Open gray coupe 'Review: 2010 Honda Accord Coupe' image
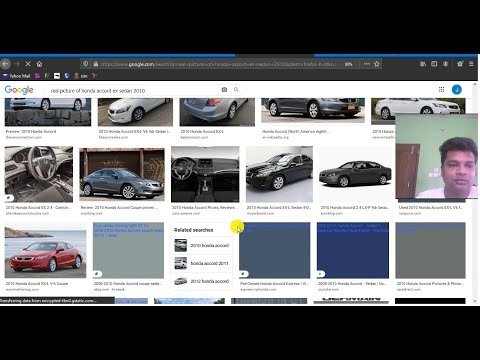This screenshot has height=360, width=480. [x=122, y=174]
